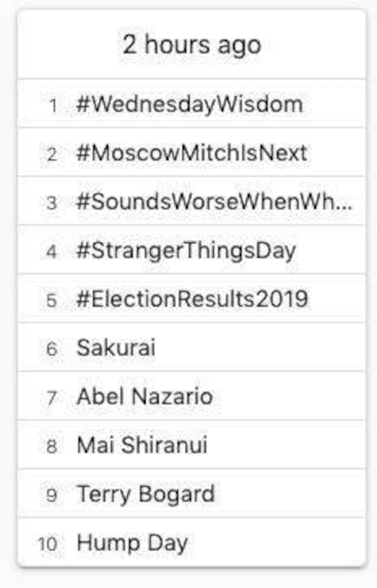377x588 pixels.
Task: Open the Terry Bogard trend
Action: pyautogui.click(x=146, y=494)
